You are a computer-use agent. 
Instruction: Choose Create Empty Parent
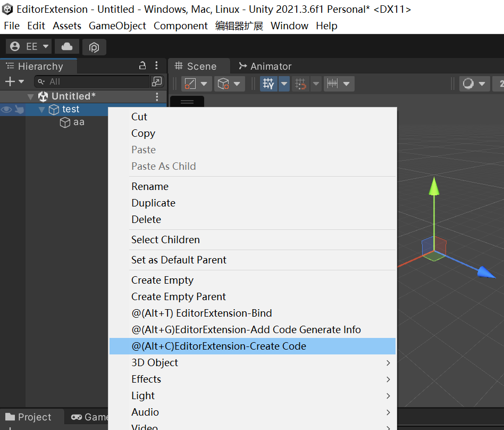pyautogui.click(x=253, y=297)
